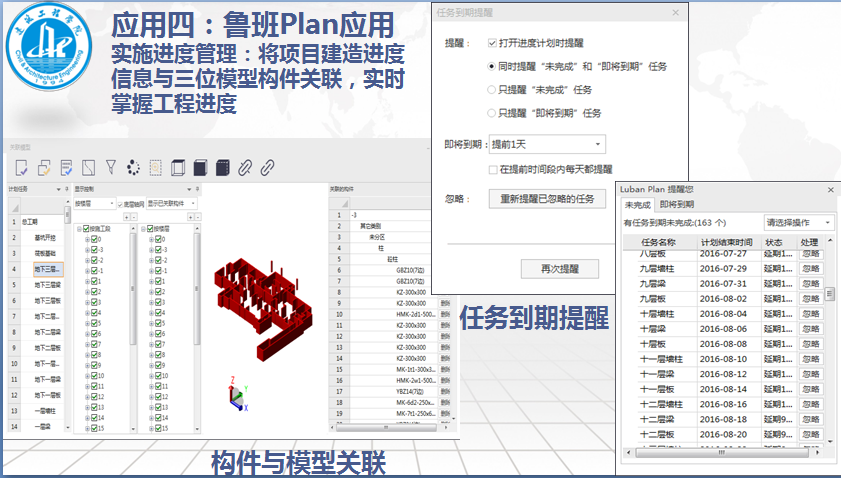Click the left paperclip link toolbar icon

point(245,168)
